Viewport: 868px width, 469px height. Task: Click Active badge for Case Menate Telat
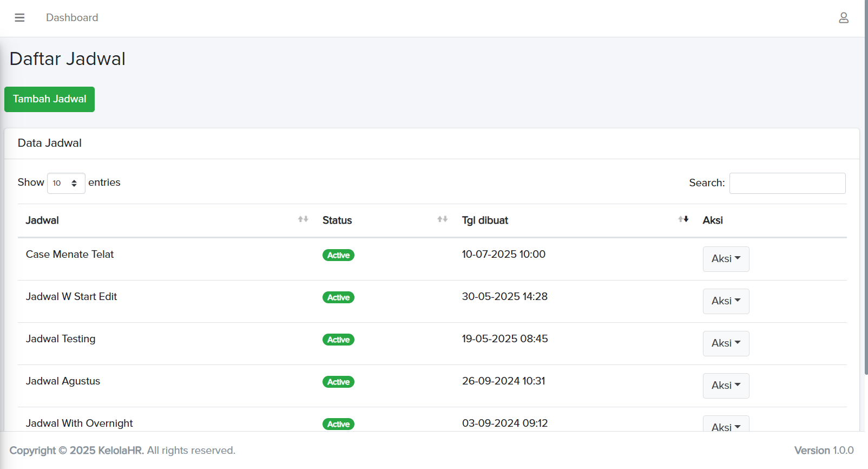click(x=338, y=255)
